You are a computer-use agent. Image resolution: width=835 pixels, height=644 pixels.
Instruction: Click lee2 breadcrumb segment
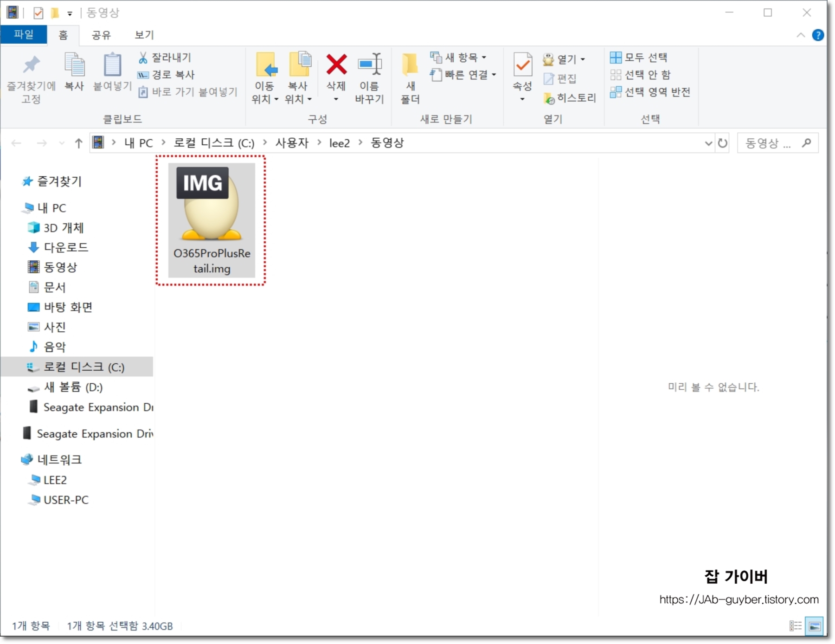340,143
